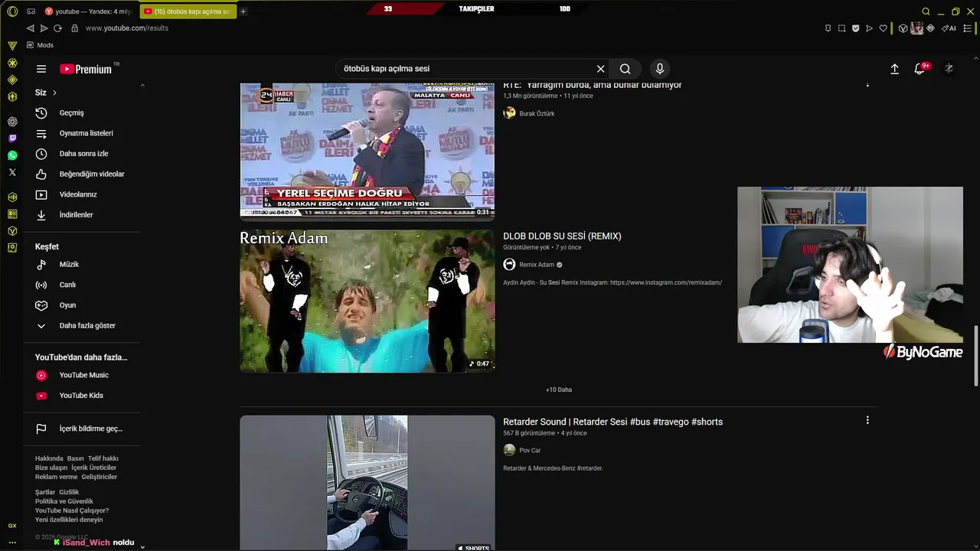The image size is (980, 551).
Task: Open the browser easy-setup list icon
Action: [x=968, y=28]
